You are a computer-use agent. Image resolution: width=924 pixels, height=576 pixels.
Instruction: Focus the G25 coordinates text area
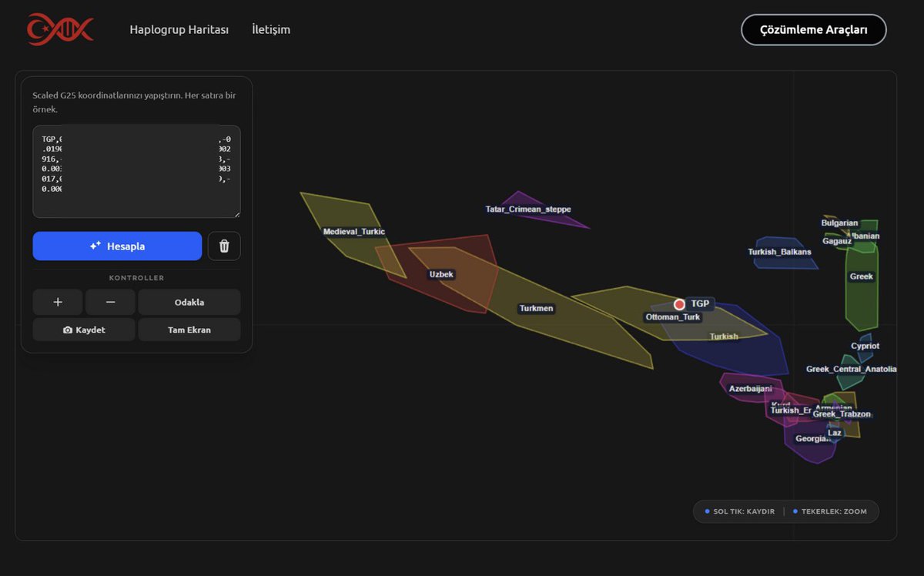pos(136,172)
